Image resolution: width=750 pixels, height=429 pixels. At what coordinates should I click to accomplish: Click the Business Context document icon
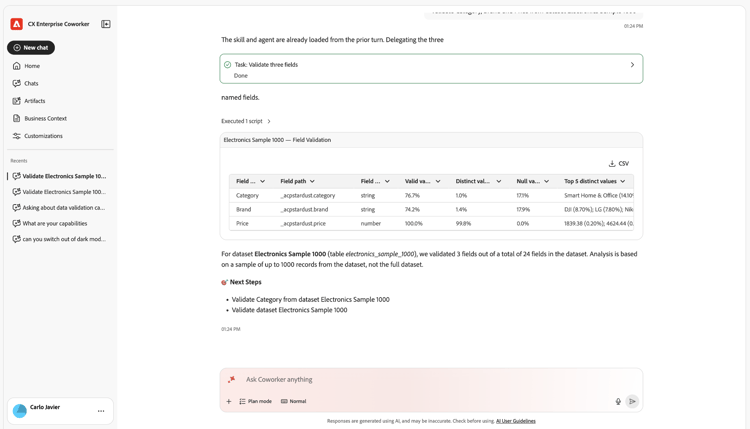tap(17, 118)
